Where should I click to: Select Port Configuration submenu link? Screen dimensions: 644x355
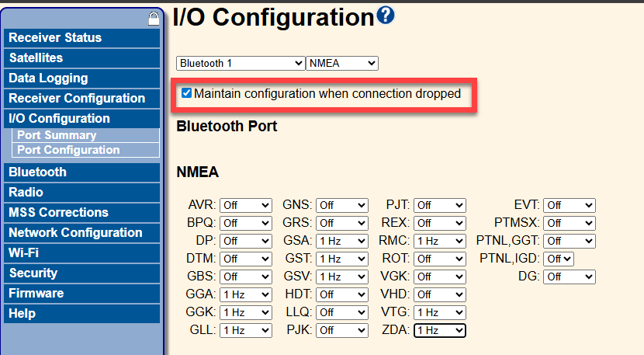(x=68, y=150)
